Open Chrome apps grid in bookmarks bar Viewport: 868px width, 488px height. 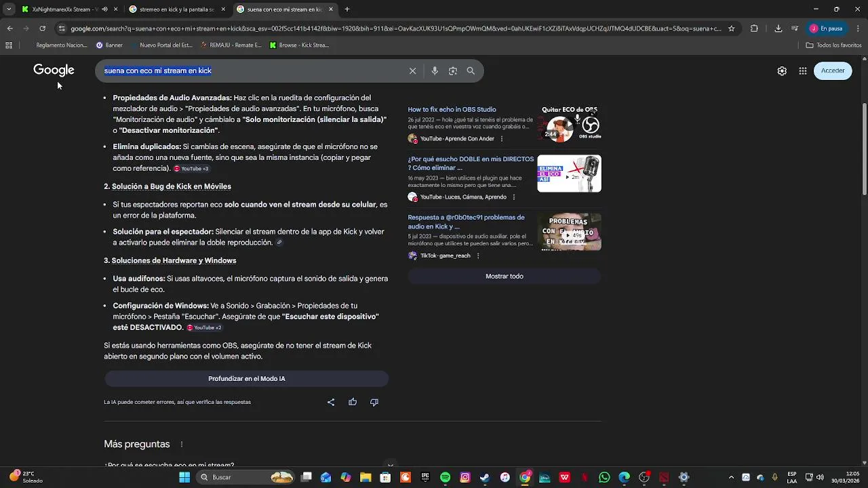(x=9, y=45)
